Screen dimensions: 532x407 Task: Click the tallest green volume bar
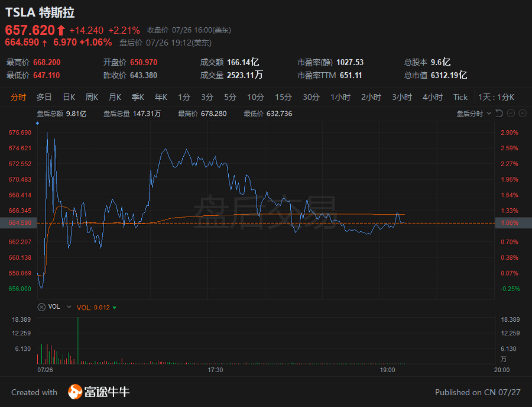coord(77,340)
